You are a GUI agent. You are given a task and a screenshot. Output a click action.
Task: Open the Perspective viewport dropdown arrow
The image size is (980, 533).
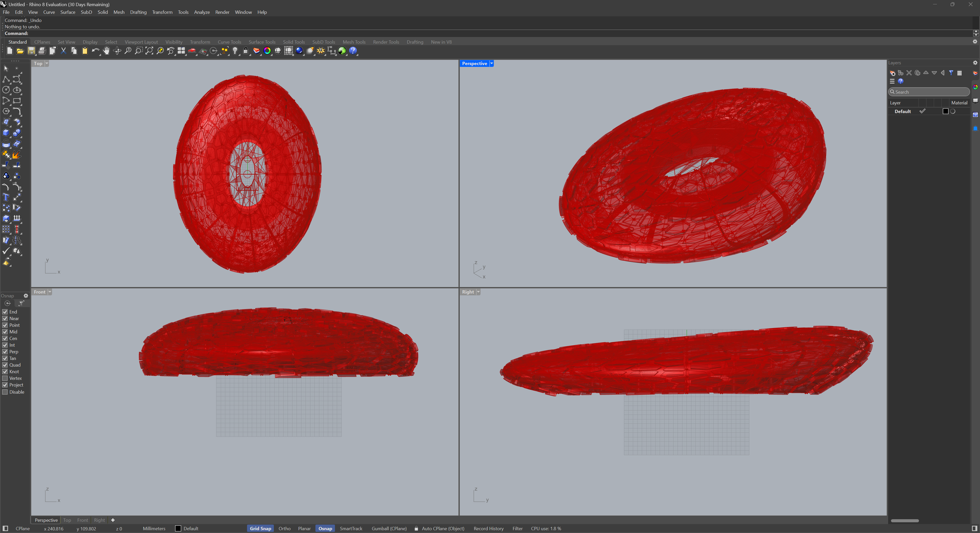[492, 64]
